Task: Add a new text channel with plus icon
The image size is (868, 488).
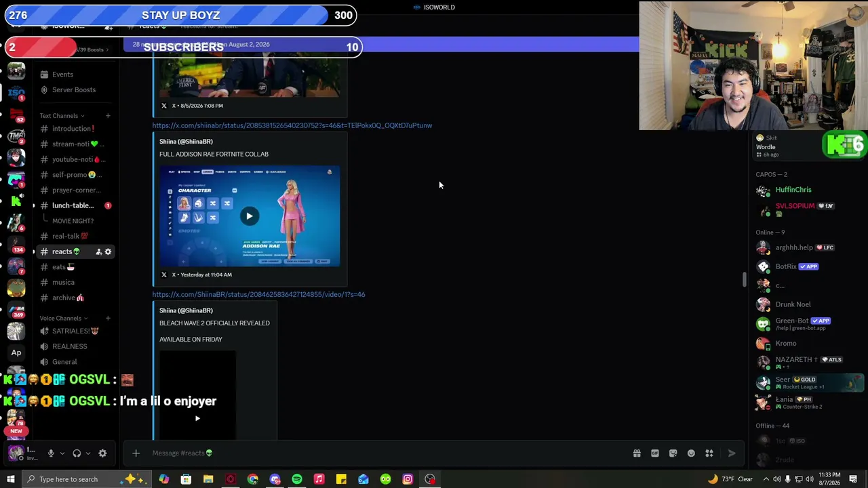Action: click(108, 116)
